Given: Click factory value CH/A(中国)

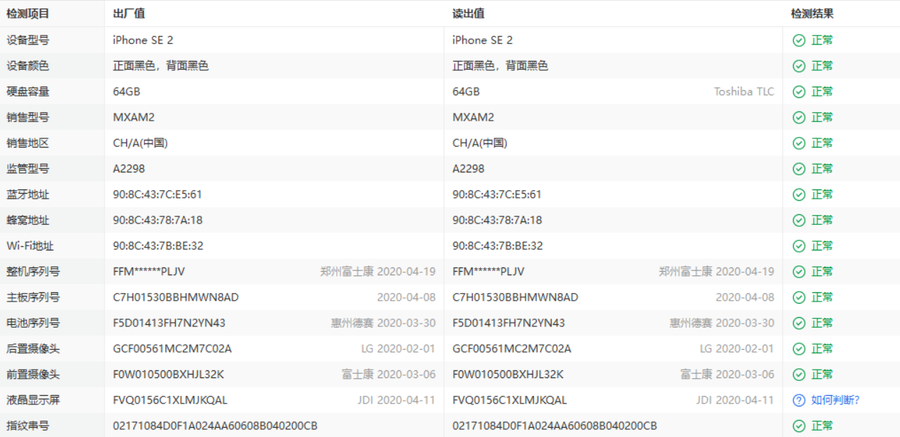Looking at the screenshot, I should tap(141, 143).
